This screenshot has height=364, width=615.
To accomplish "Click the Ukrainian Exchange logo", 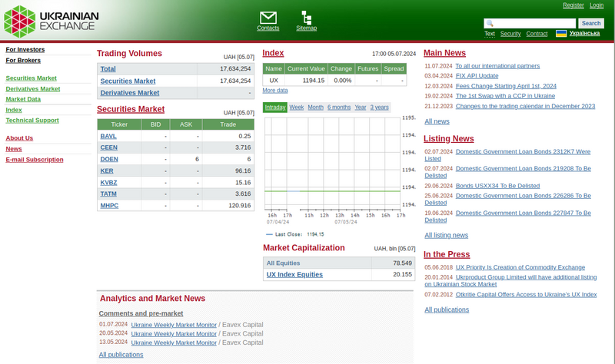I will coord(52,22).
